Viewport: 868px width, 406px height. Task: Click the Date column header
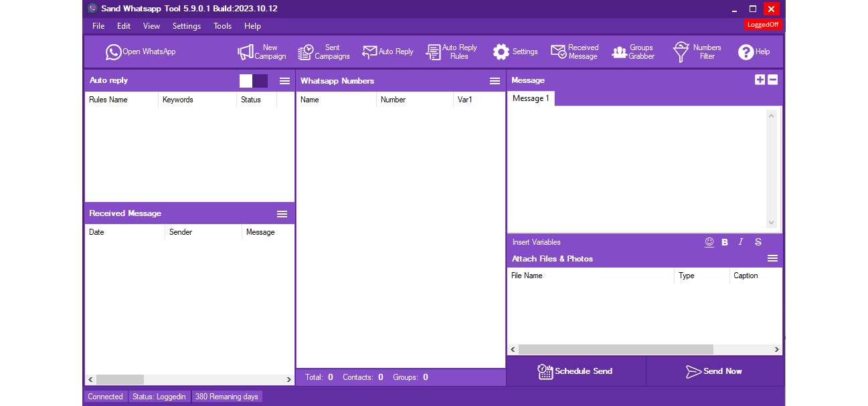coord(124,232)
